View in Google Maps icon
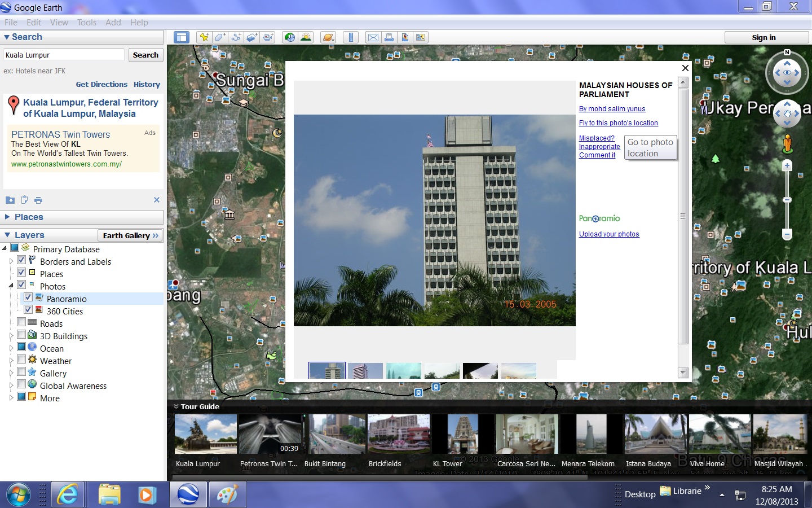The image size is (812, 508). tap(421, 37)
